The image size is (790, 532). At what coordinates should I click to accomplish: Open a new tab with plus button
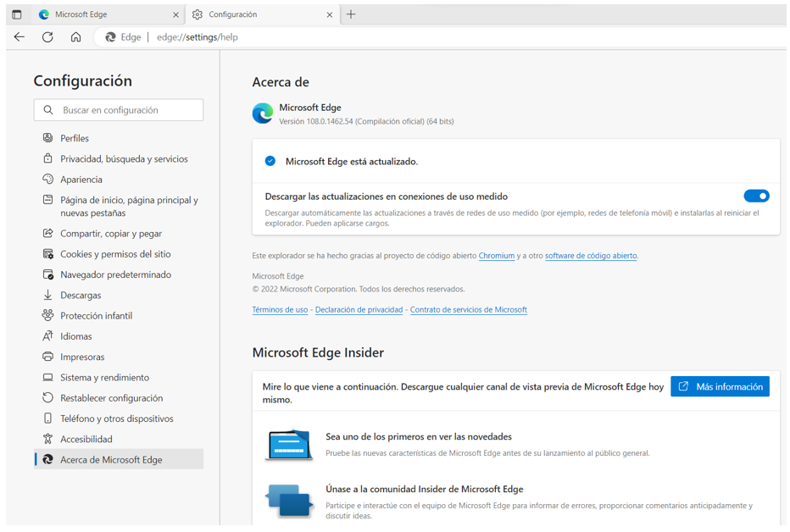tap(351, 14)
